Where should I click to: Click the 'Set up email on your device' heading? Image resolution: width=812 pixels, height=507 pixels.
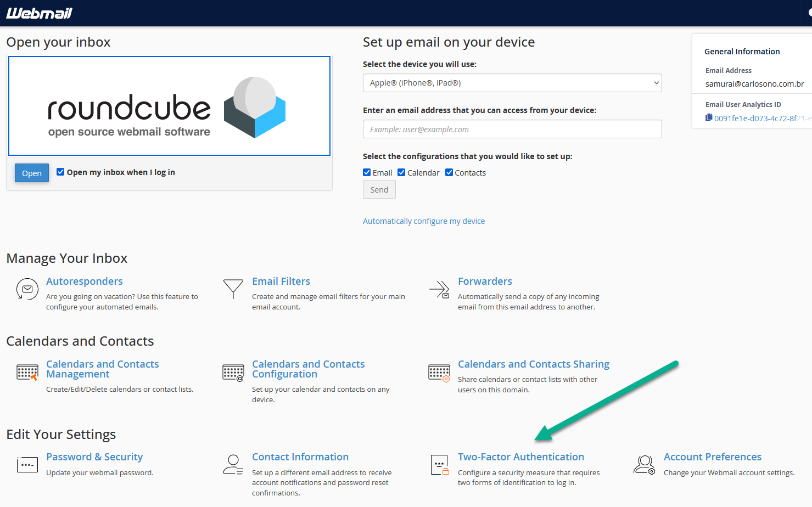[449, 42]
